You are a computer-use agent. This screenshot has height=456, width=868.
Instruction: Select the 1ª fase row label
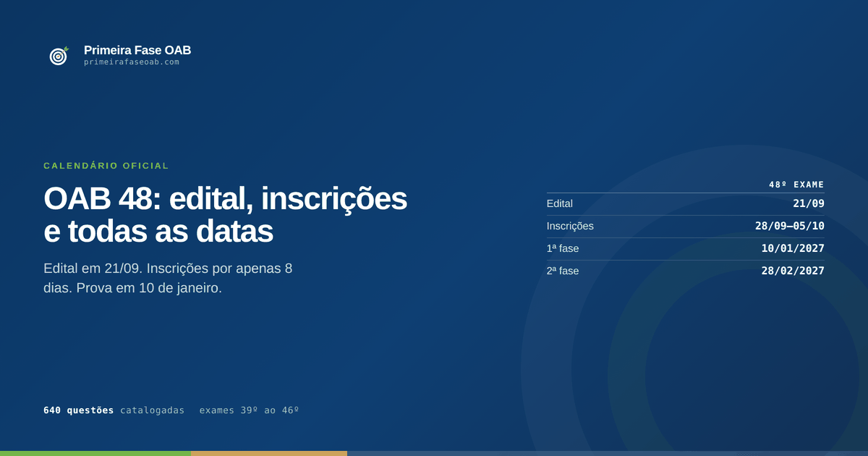coord(563,248)
